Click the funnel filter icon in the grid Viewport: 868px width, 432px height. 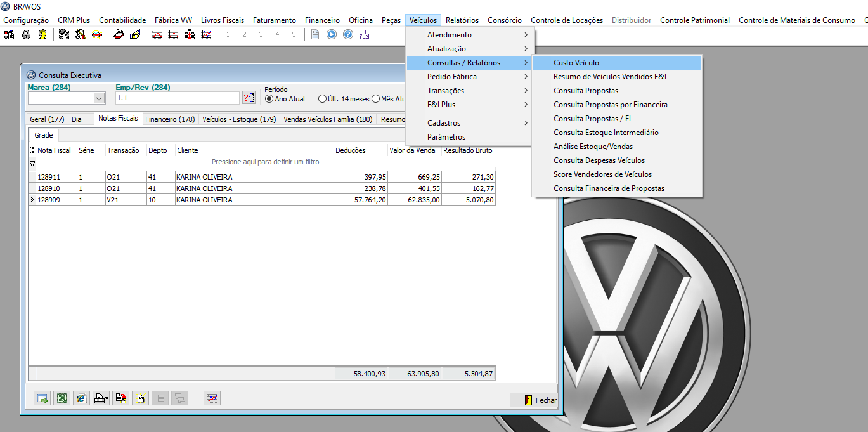[32, 162]
